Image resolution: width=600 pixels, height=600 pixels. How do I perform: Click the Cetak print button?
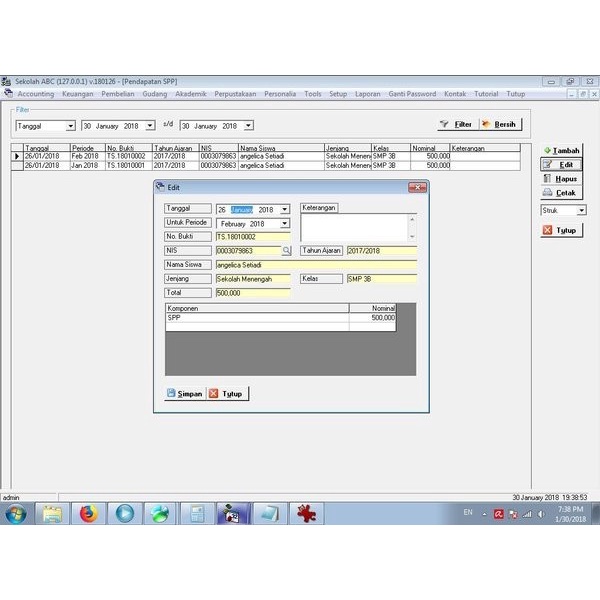[561, 193]
